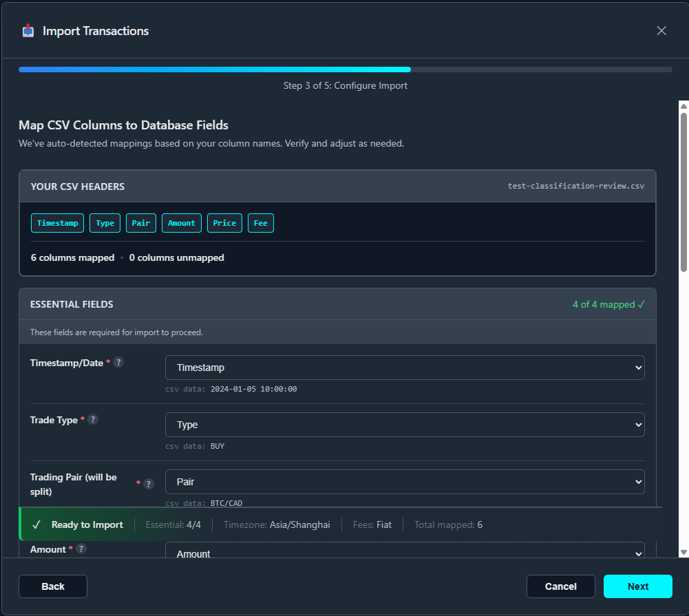Image resolution: width=689 pixels, height=616 pixels.
Task: Go Back to the previous step
Action: pyautogui.click(x=53, y=586)
